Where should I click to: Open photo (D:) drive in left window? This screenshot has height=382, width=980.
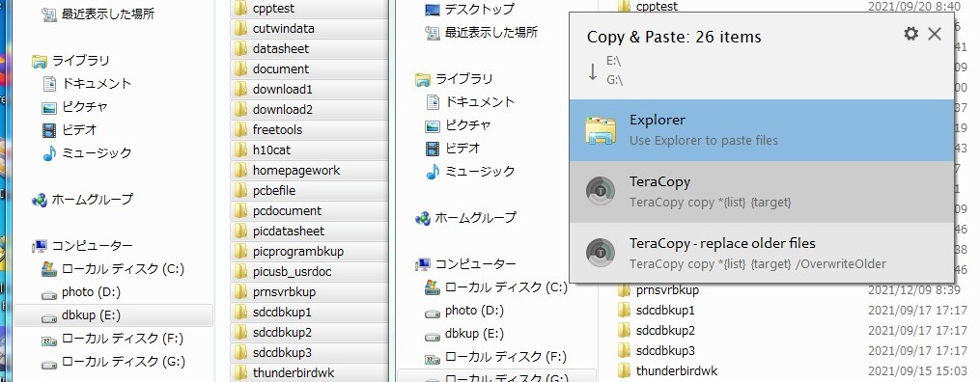(81, 292)
